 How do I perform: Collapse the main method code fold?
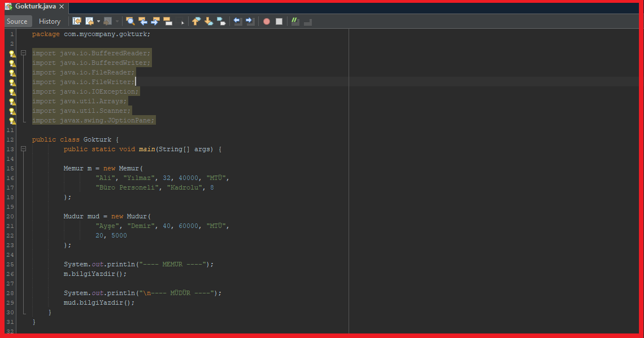coord(23,149)
